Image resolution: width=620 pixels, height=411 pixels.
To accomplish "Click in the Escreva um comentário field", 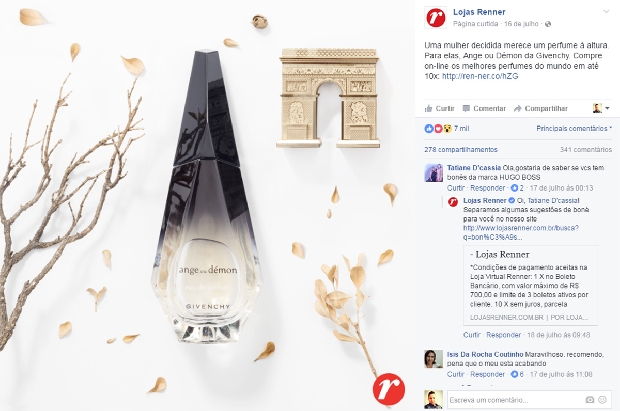I will (x=516, y=400).
